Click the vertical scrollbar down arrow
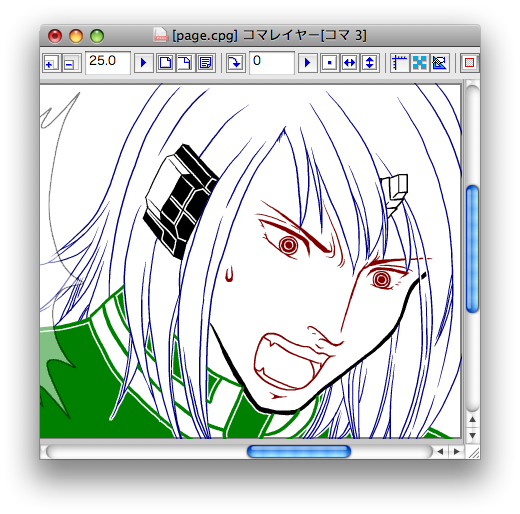 click(x=473, y=435)
